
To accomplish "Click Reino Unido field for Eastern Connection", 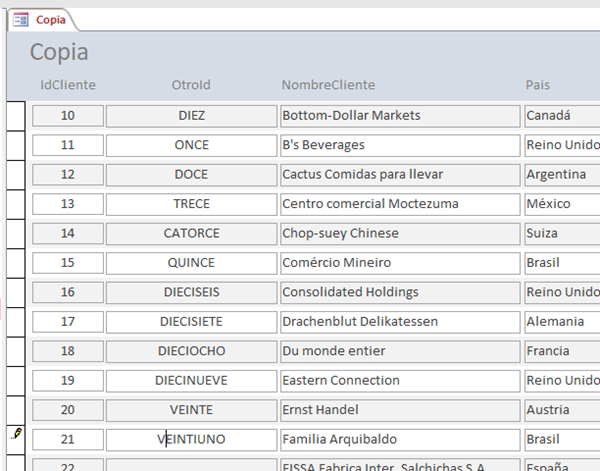I will click(562, 381).
